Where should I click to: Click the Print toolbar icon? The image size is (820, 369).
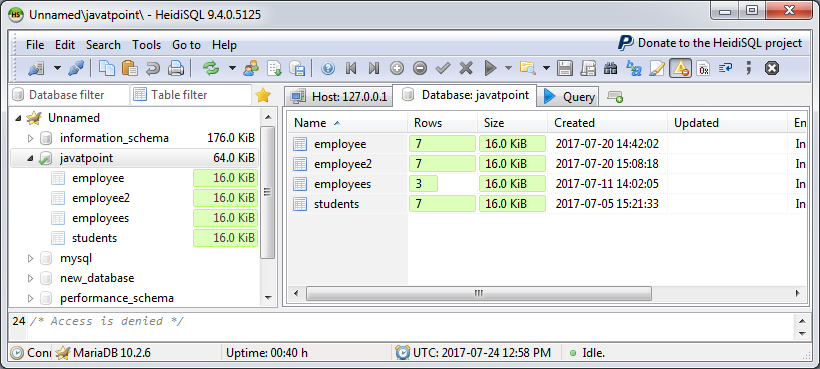click(x=175, y=68)
